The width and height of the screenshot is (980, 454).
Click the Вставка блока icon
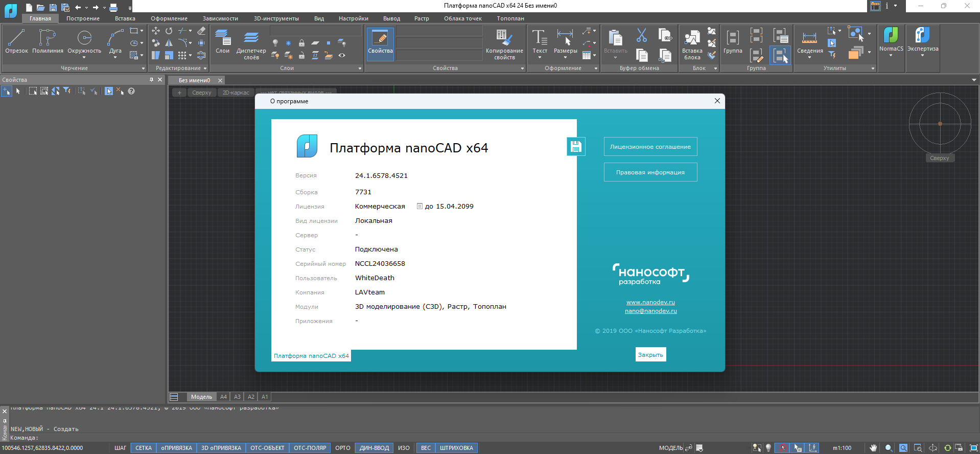click(x=692, y=41)
